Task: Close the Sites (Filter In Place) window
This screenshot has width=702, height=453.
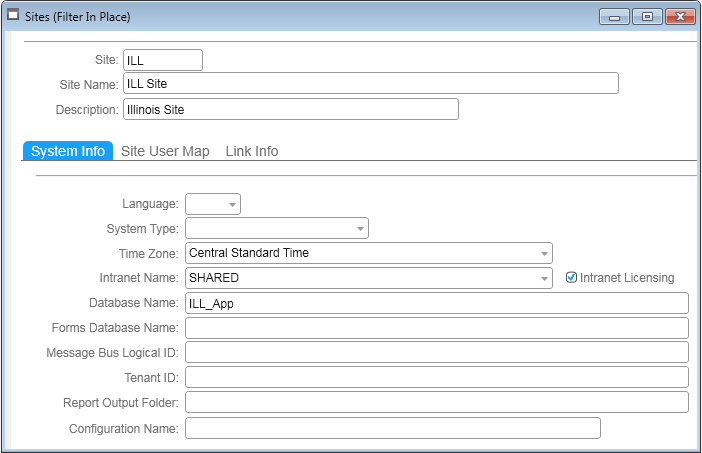Action: tap(680, 17)
